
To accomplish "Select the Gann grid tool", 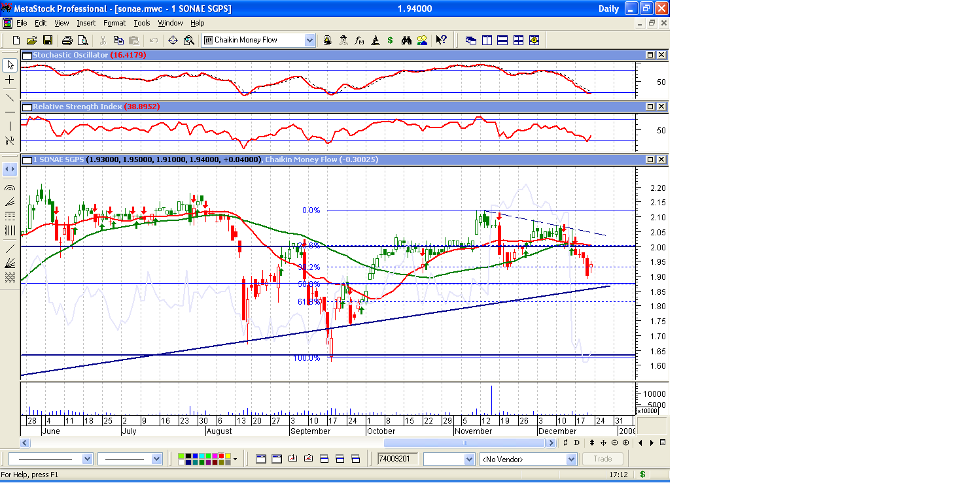I will (x=10, y=277).
